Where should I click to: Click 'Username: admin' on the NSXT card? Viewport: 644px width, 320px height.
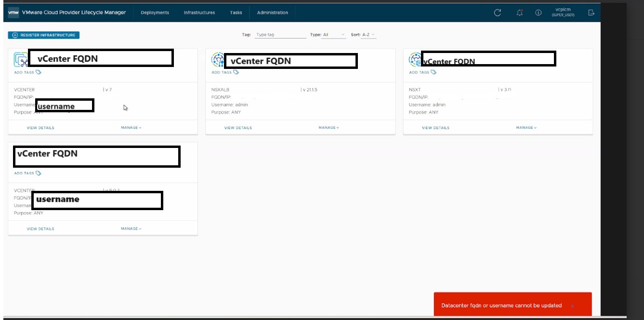pyautogui.click(x=427, y=105)
